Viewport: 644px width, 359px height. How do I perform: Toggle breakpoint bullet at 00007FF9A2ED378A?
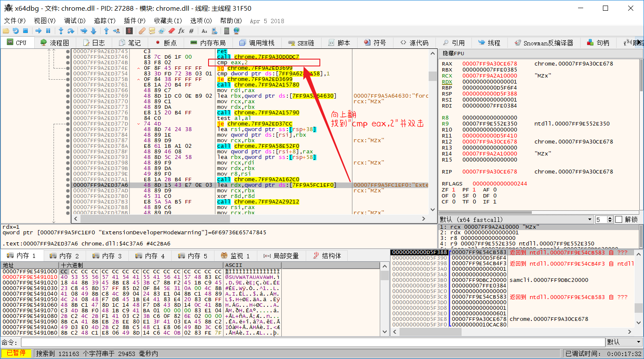(x=68, y=146)
